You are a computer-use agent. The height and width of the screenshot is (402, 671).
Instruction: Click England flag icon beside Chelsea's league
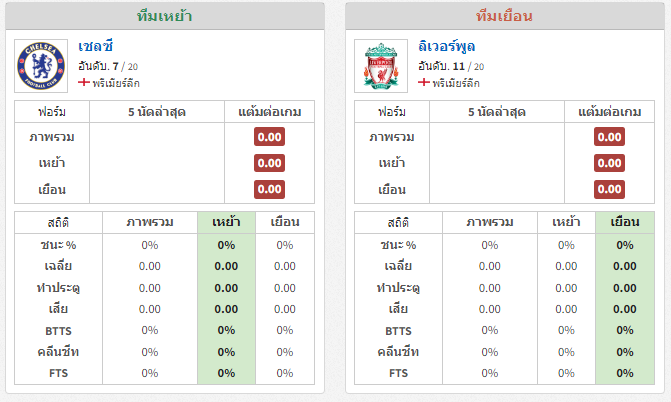[x=83, y=82]
